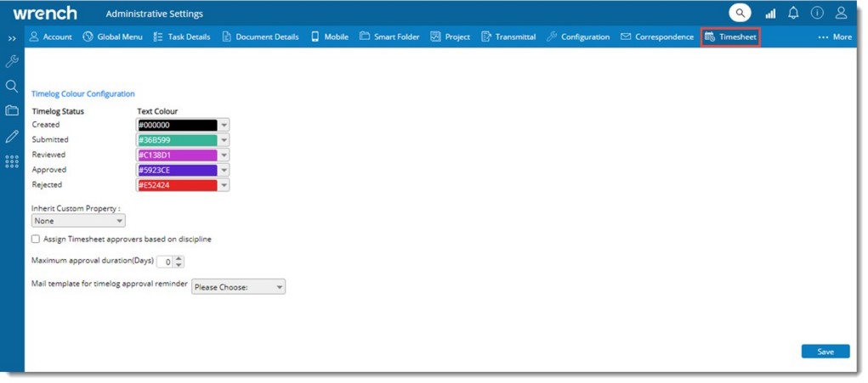Open the Inherit Custom Property dropdown
Image resolution: width=868 pixels, height=383 pixels.
(78, 221)
